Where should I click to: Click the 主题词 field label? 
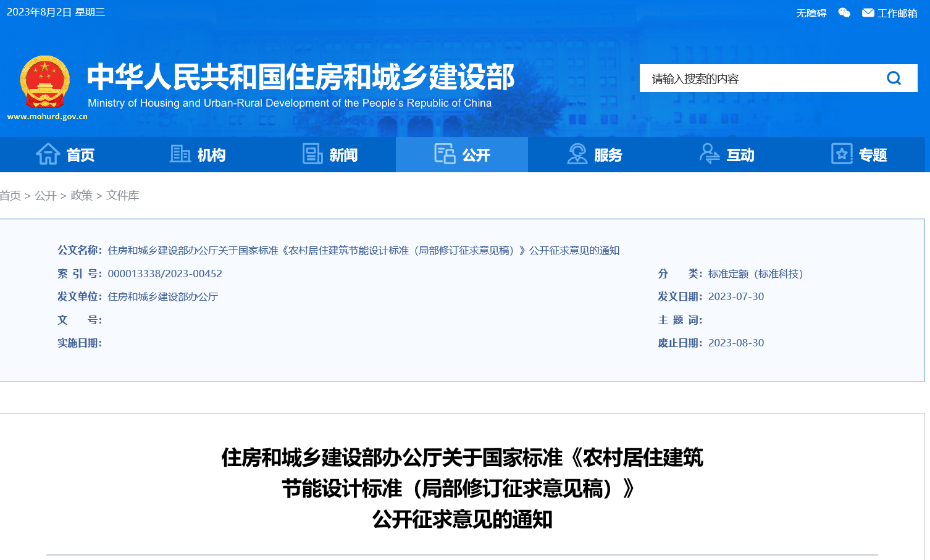click(x=681, y=320)
